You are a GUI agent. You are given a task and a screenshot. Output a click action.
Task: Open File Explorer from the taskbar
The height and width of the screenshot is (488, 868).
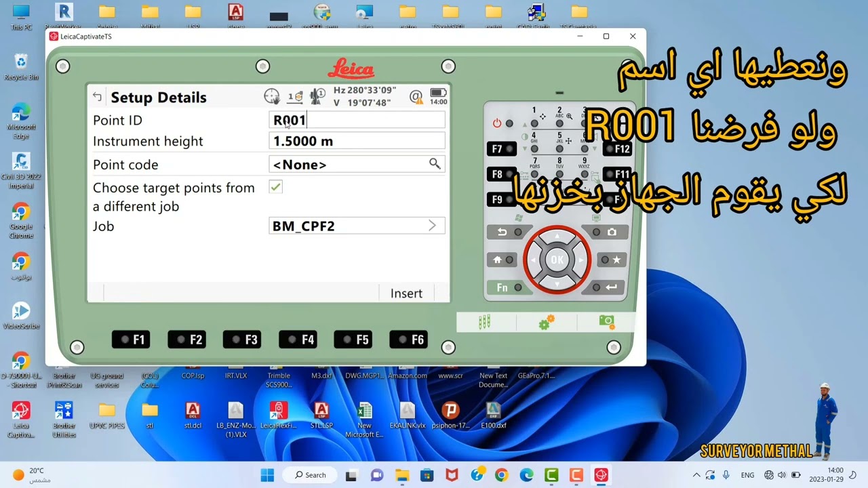pyautogui.click(x=402, y=475)
